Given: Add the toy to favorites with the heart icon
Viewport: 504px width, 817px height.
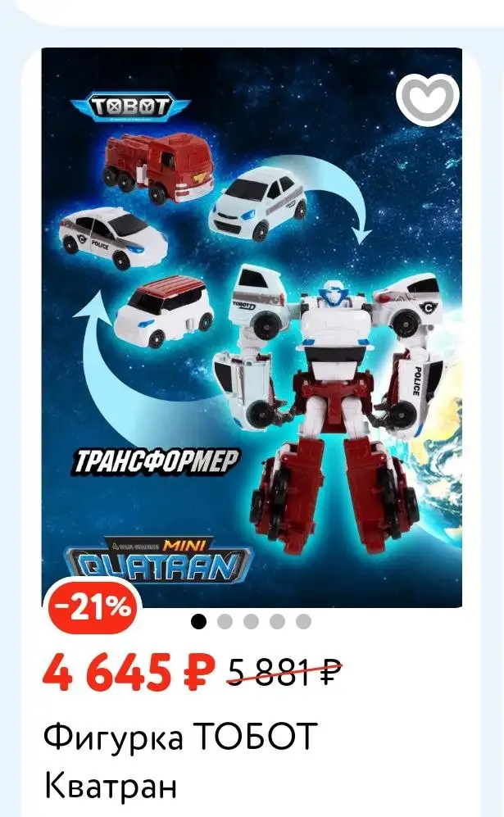Looking at the screenshot, I should coord(428,99).
